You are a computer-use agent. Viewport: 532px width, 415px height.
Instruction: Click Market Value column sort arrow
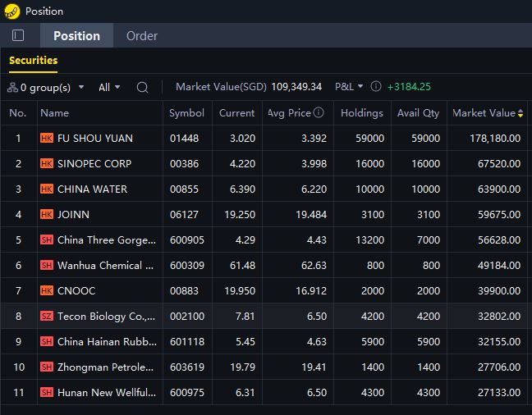coord(521,113)
